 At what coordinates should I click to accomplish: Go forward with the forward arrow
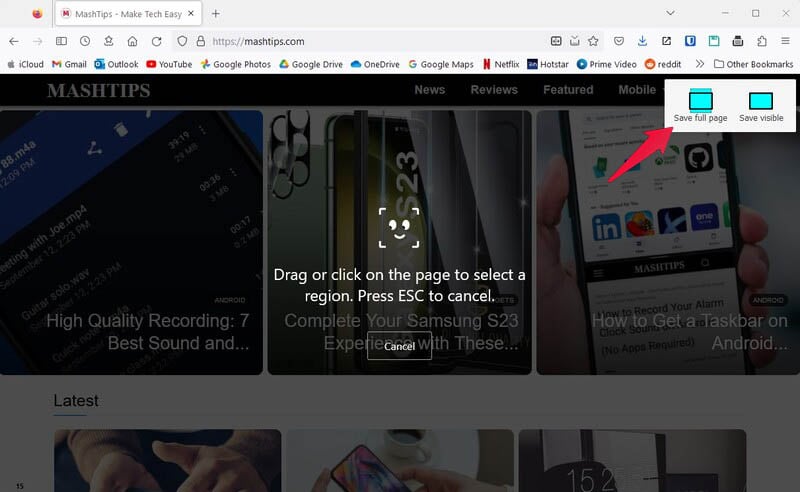click(37, 41)
